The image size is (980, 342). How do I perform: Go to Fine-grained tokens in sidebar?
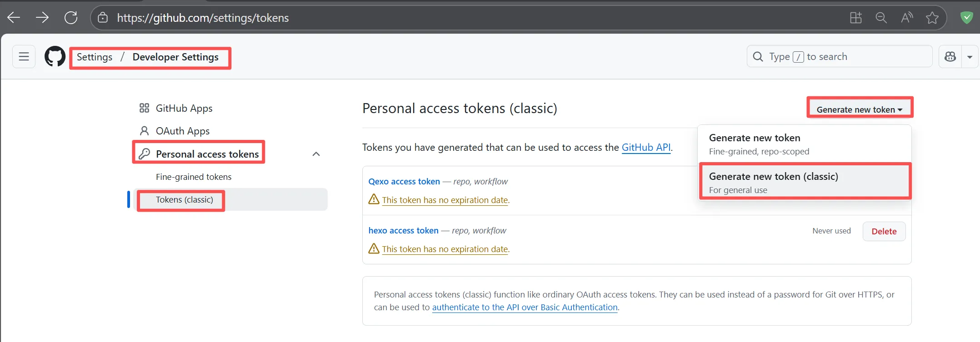pos(194,177)
